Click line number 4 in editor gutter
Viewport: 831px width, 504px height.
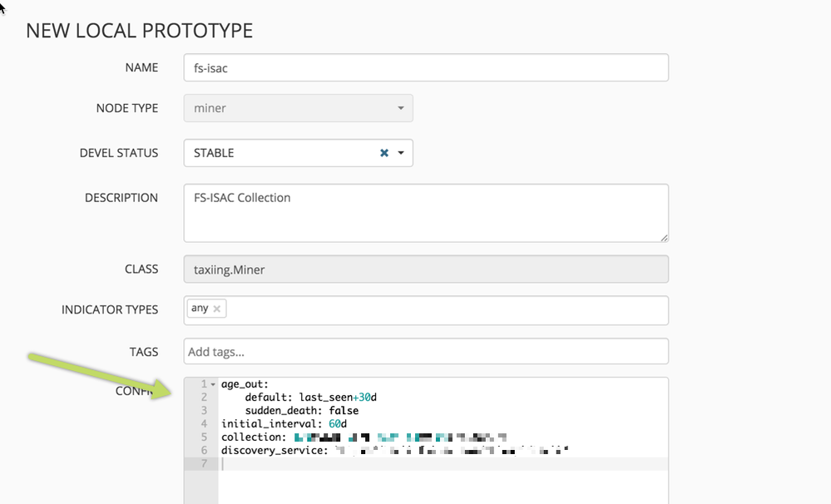pos(204,424)
